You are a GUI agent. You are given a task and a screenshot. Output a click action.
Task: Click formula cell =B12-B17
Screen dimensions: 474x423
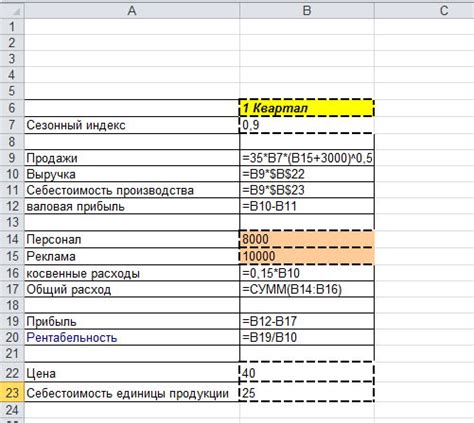[x=307, y=321]
